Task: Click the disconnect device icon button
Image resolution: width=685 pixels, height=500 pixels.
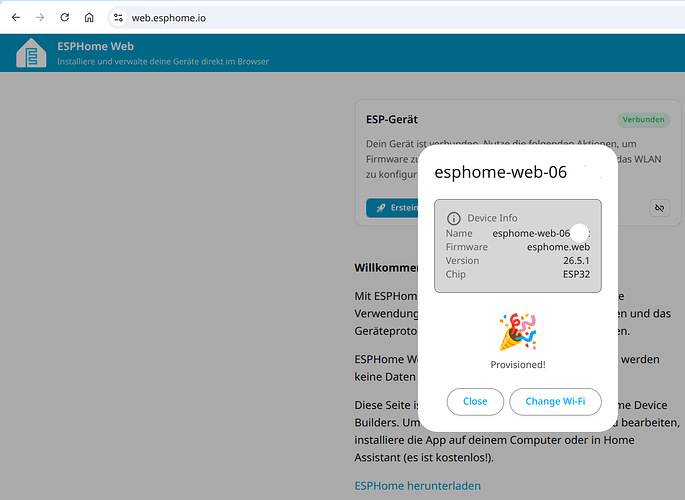Action: click(659, 208)
